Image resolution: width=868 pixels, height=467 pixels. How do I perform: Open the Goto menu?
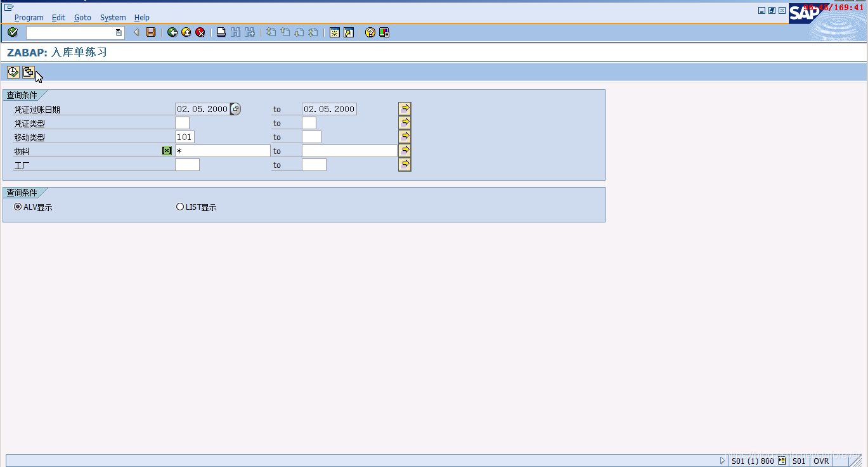click(x=82, y=18)
